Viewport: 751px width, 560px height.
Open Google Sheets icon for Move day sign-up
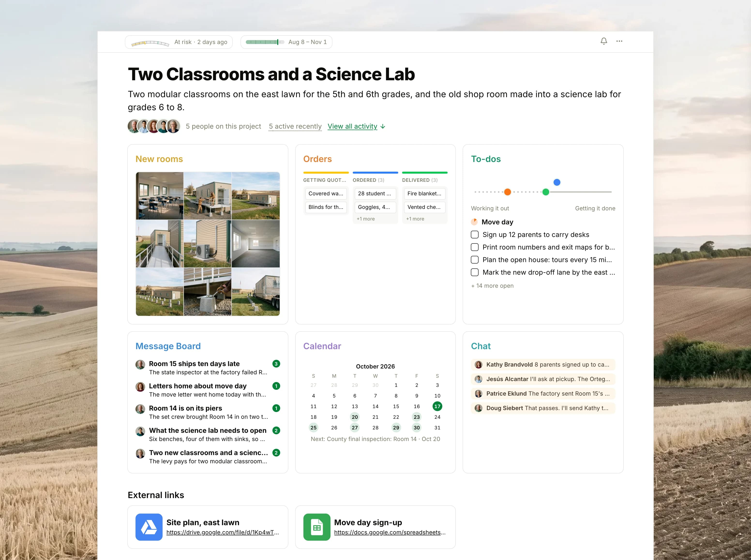316,527
